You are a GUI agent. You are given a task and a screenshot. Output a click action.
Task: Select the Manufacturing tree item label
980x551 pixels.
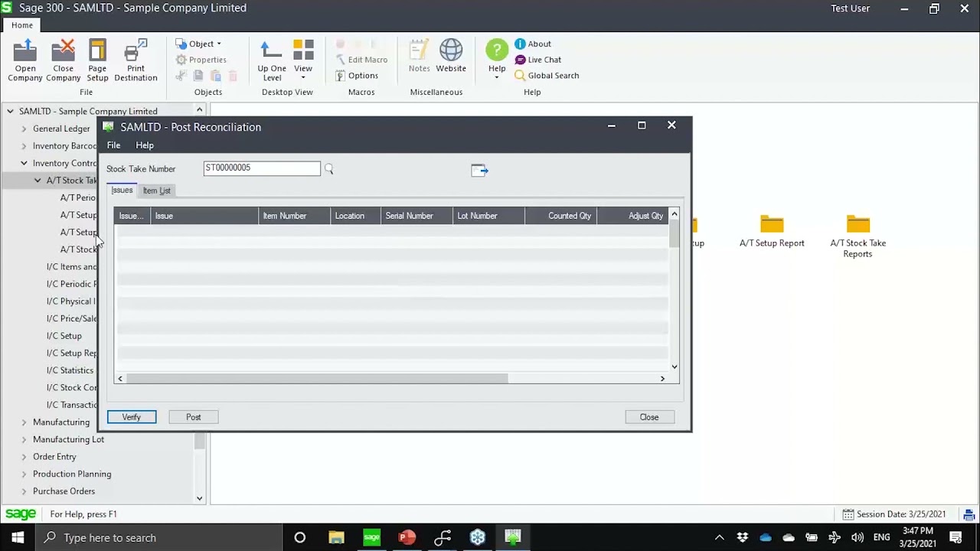[x=61, y=422]
